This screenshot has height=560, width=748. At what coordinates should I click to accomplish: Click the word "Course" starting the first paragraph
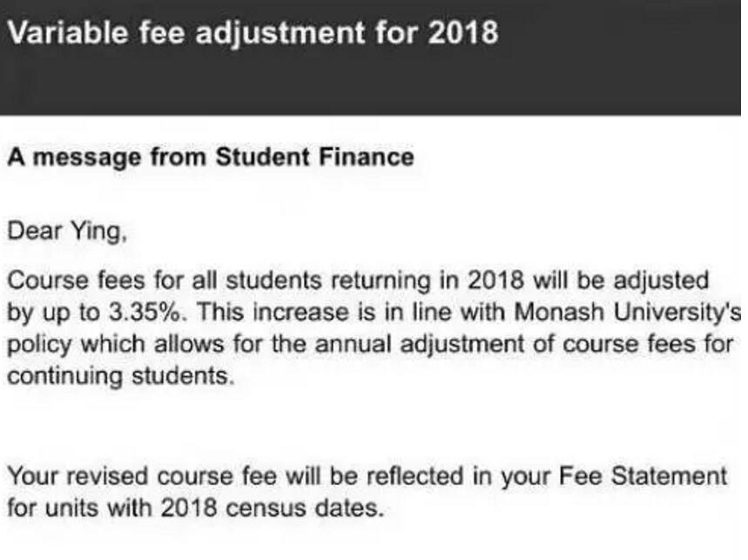48,280
